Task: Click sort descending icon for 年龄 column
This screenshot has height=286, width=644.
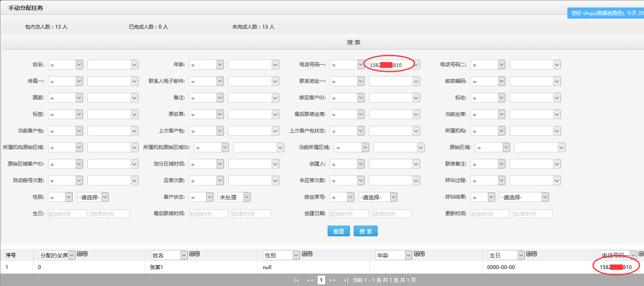Action: click(422, 254)
